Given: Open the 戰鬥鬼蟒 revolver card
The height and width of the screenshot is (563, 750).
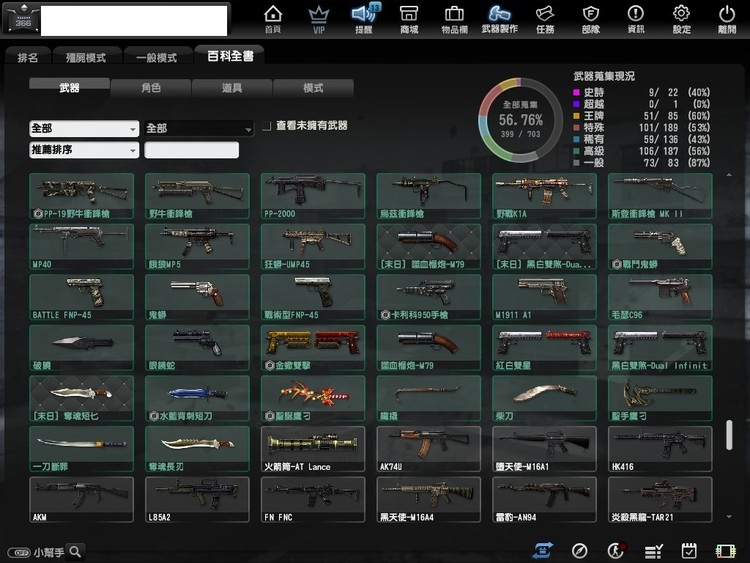Looking at the screenshot, I should (x=660, y=247).
